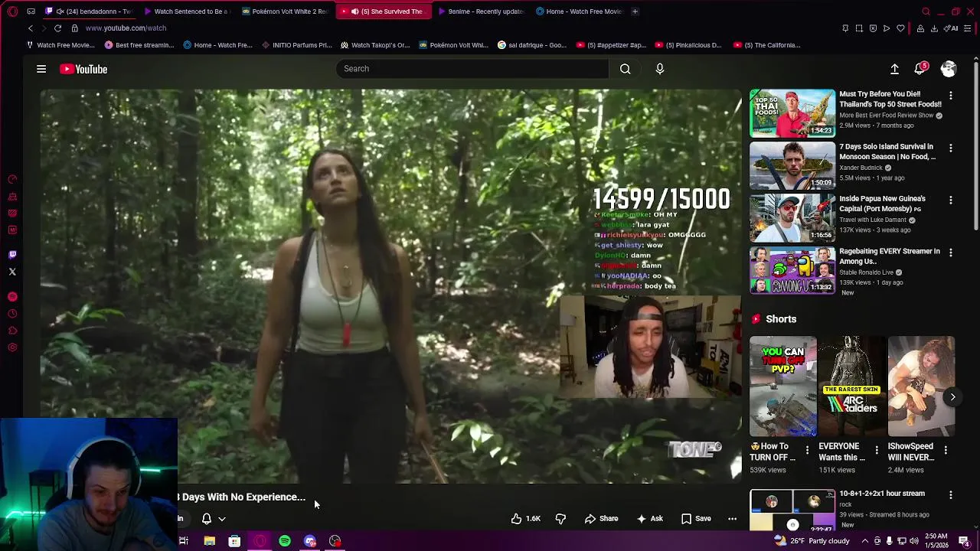Open browser downloads icon
This screenshot has width=980, height=551.
tap(934, 28)
